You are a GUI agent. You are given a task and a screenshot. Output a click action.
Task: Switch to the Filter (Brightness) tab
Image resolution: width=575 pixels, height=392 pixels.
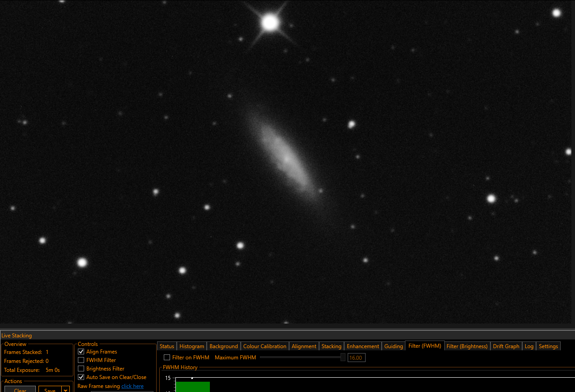click(467, 346)
